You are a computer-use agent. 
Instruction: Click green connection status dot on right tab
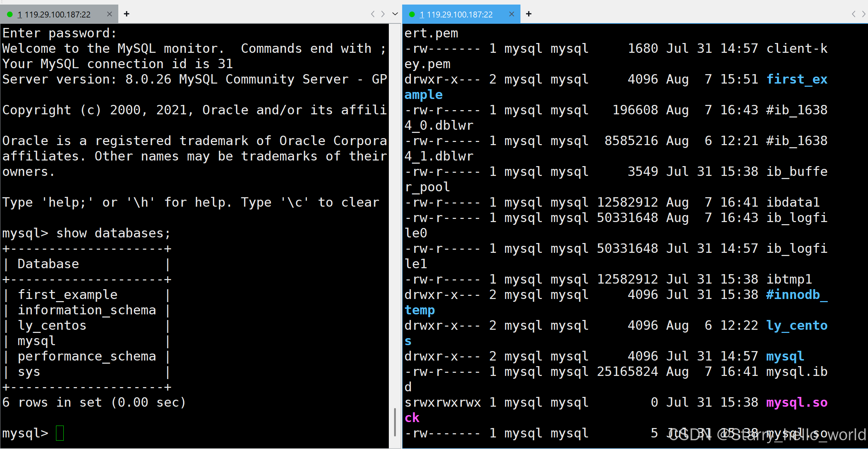[412, 14]
